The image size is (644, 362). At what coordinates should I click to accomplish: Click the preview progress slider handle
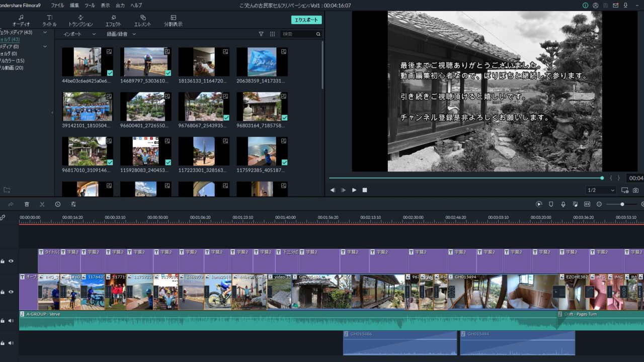click(602, 177)
